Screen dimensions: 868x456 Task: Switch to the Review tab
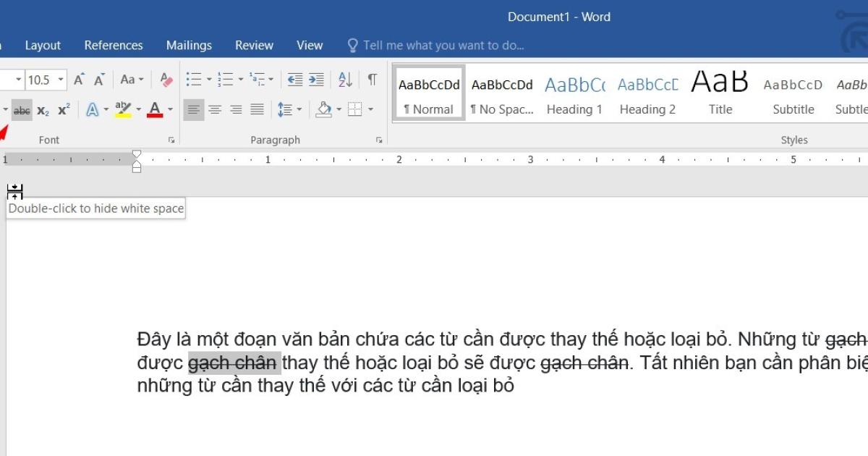pos(253,45)
